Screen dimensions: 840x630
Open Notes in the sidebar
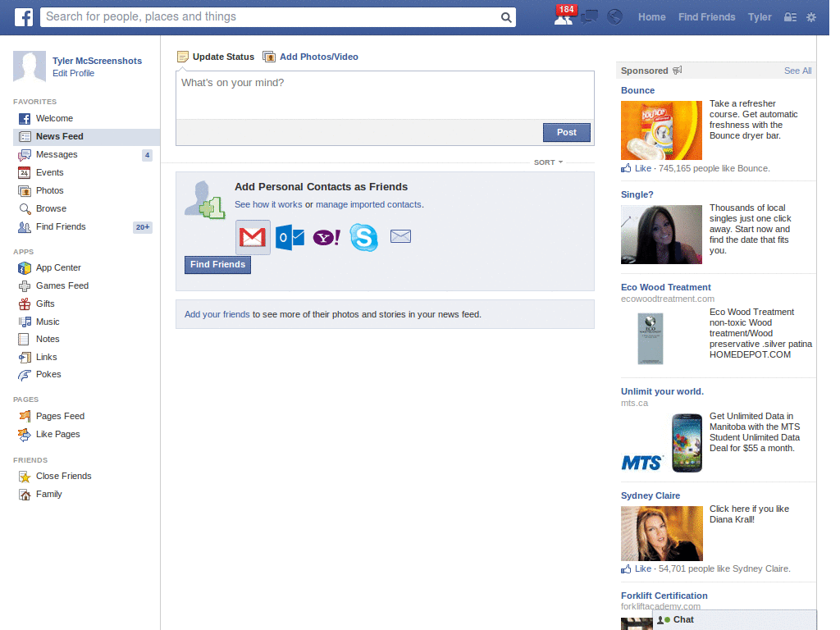86,339
